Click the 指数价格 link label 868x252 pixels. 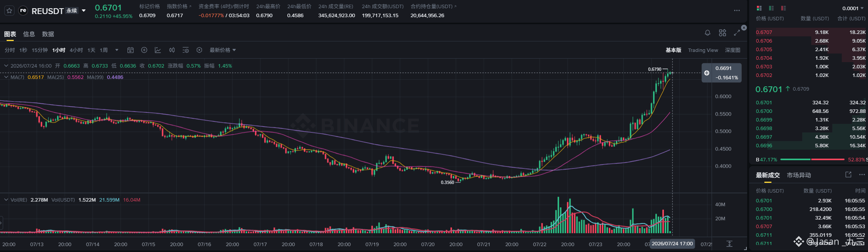pyautogui.click(x=179, y=6)
